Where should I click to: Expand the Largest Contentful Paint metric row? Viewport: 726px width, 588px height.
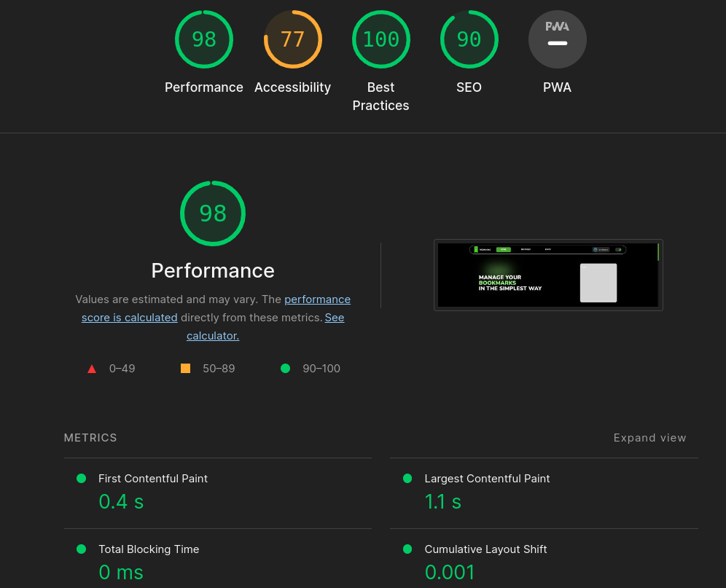click(487, 479)
